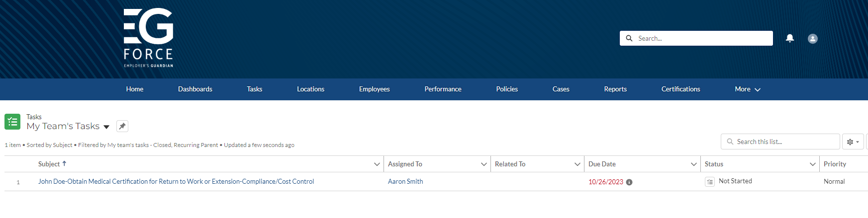Open the notifications bell
This screenshot has height=218, width=868.
point(789,38)
